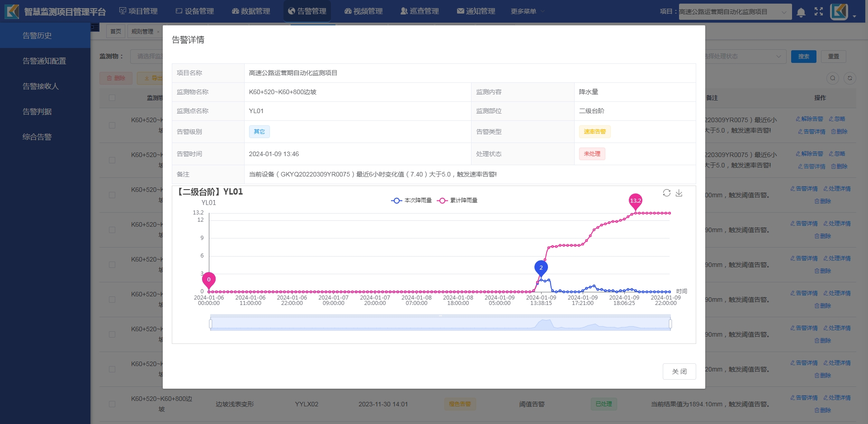Toggle 累计降雨量 series in legend

tap(458, 200)
